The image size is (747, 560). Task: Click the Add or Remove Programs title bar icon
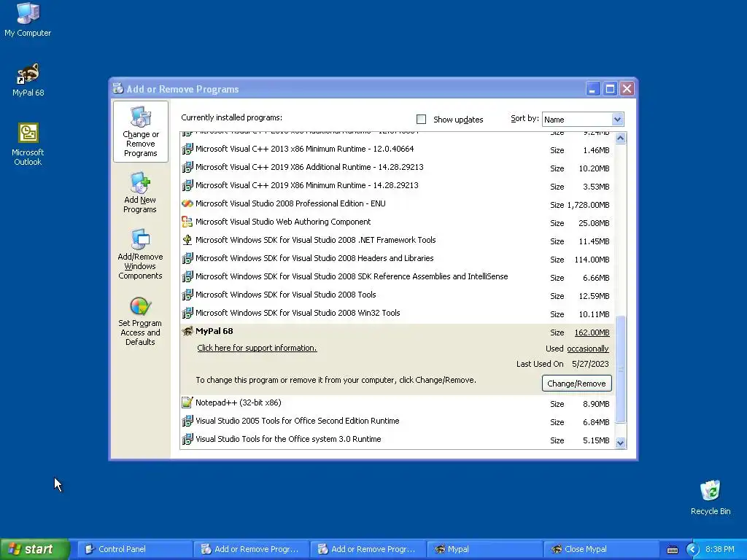coord(118,88)
